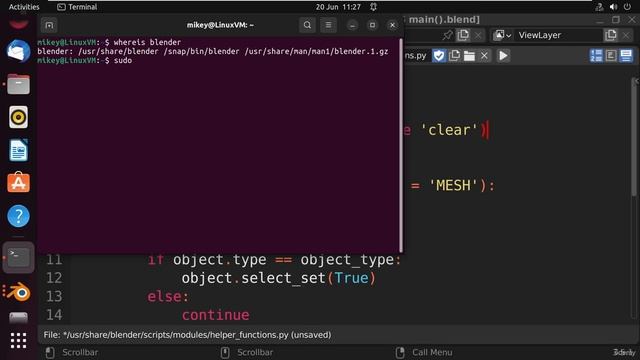Switch to Blender from the dock
Screen dimensions: 640x360
point(18,292)
